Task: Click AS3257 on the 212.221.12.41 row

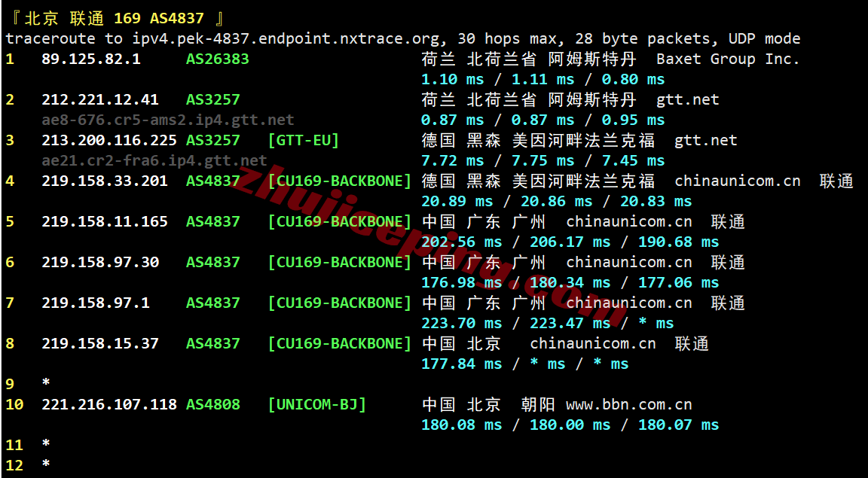Action: pos(213,99)
